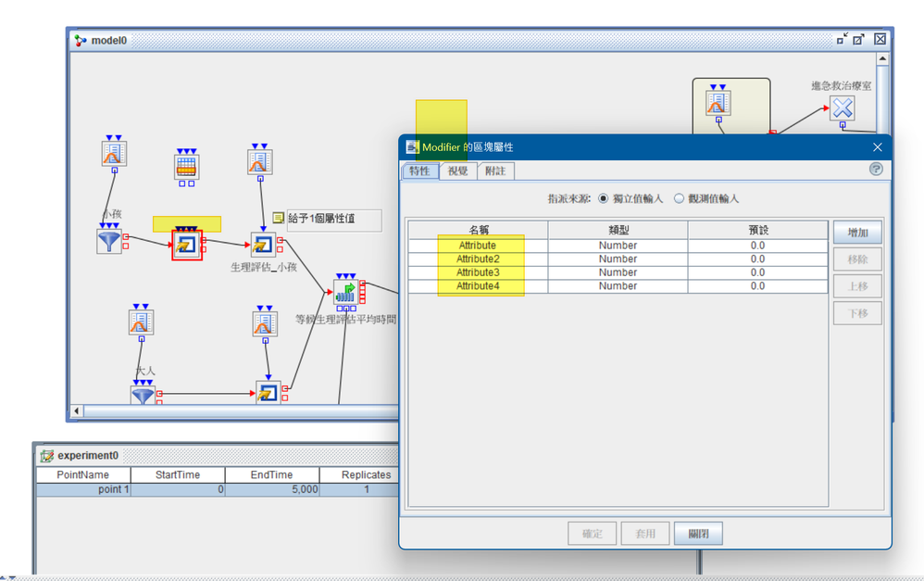This screenshot has height=581, width=924.
Task: Select the modifier block right of 大人 funnel
Action: (268, 392)
